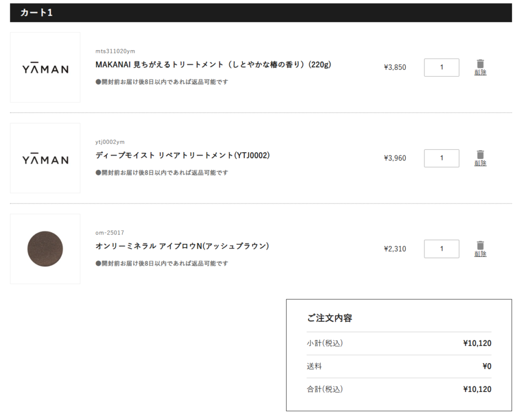Screen dimensions: 530x420
Task: Click the ご注文内容 summary heading
Action: click(x=329, y=318)
